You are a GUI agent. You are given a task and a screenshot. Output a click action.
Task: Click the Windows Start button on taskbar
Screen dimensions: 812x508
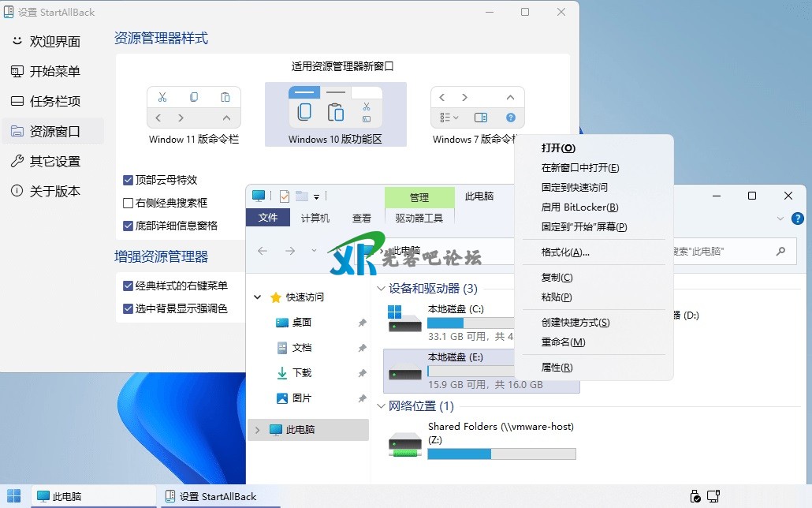(14, 496)
